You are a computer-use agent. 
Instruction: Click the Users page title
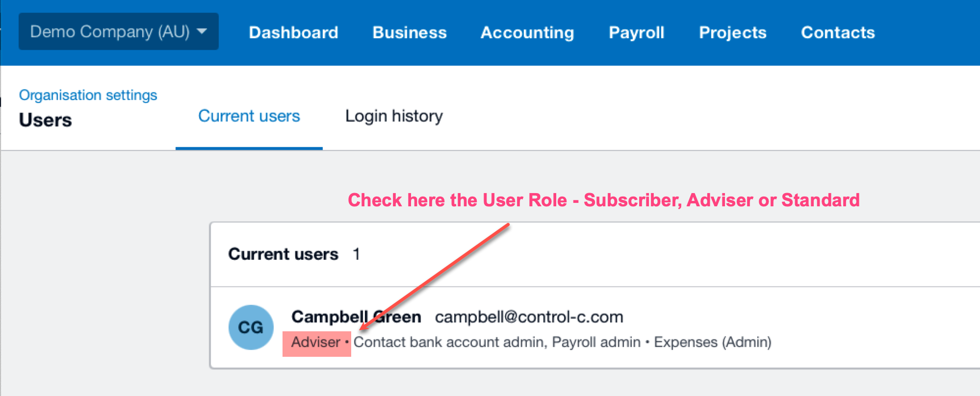[x=45, y=120]
